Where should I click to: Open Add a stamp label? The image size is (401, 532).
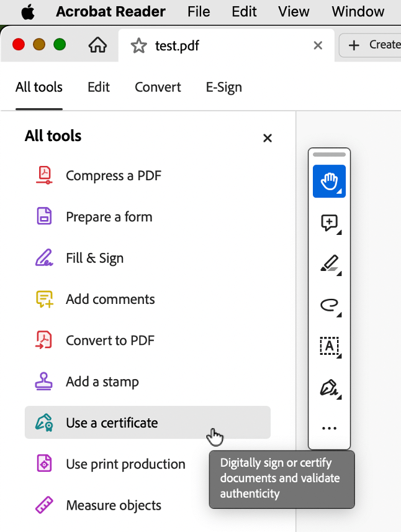pyautogui.click(x=102, y=382)
